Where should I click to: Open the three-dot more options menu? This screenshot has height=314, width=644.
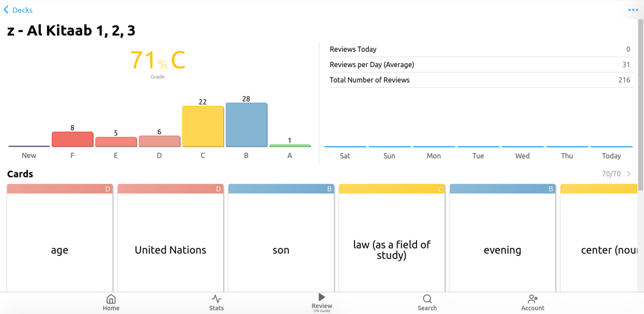click(633, 10)
